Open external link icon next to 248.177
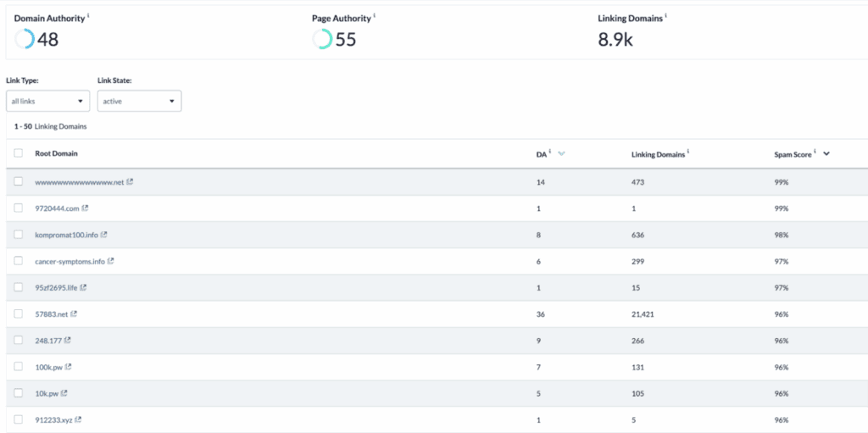 point(68,341)
